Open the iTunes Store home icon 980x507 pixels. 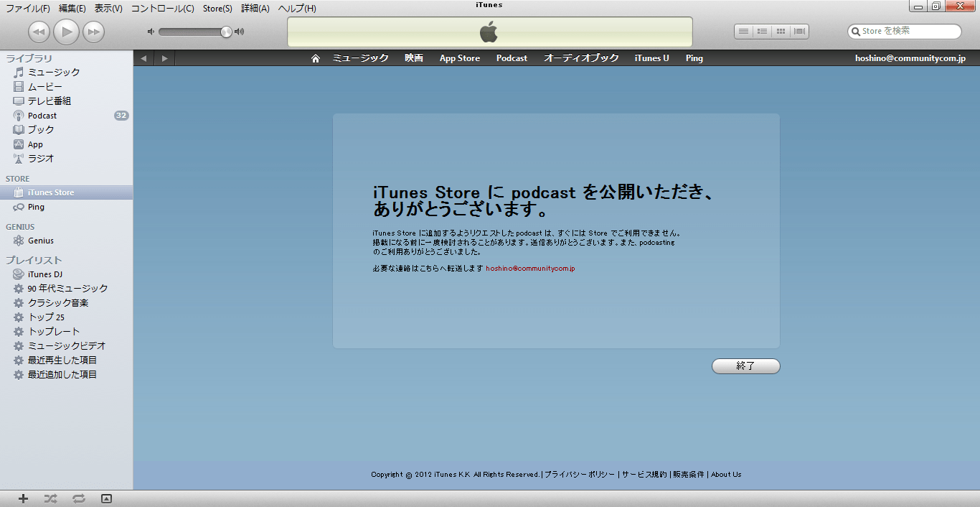(x=315, y=58)
